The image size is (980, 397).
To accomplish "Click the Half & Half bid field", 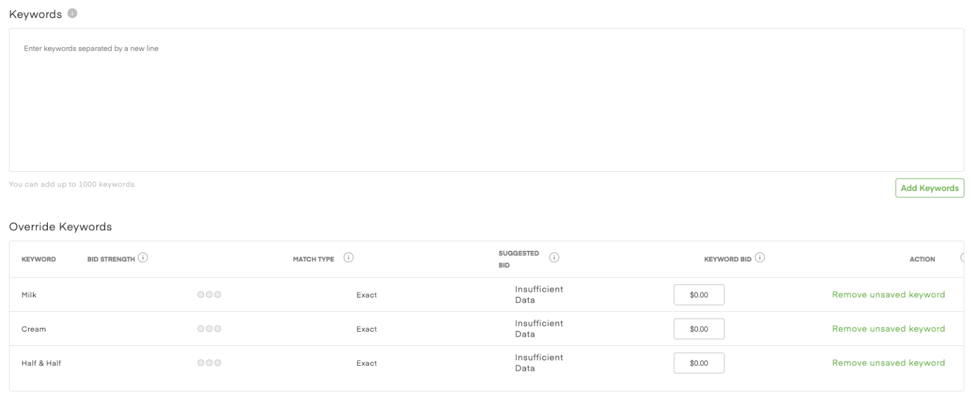I will click(x=698, y=363).
